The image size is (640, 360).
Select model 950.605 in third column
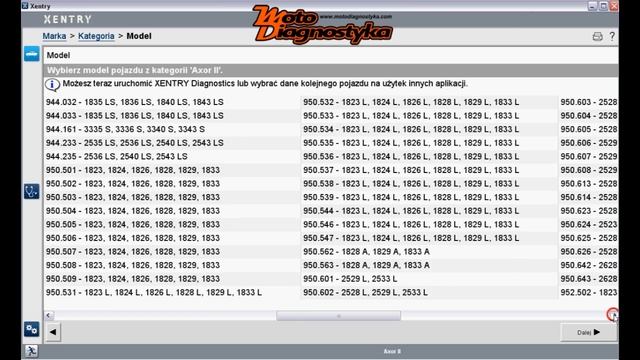(x=588, y=129)
